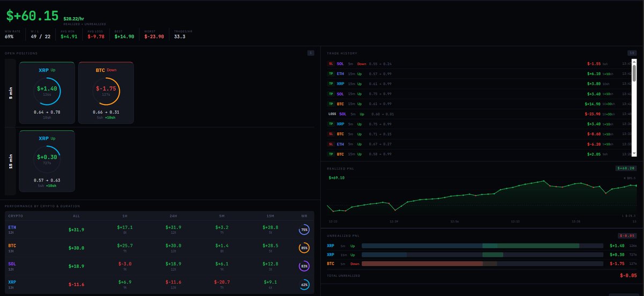Click the XRP 5M $-20.7 cell

point(223,283)
